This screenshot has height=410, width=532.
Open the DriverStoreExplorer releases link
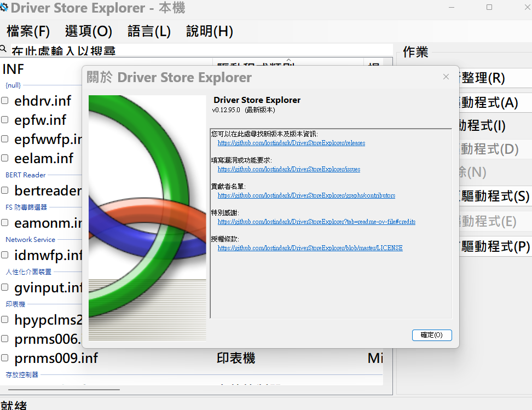(x=291, y=143)
